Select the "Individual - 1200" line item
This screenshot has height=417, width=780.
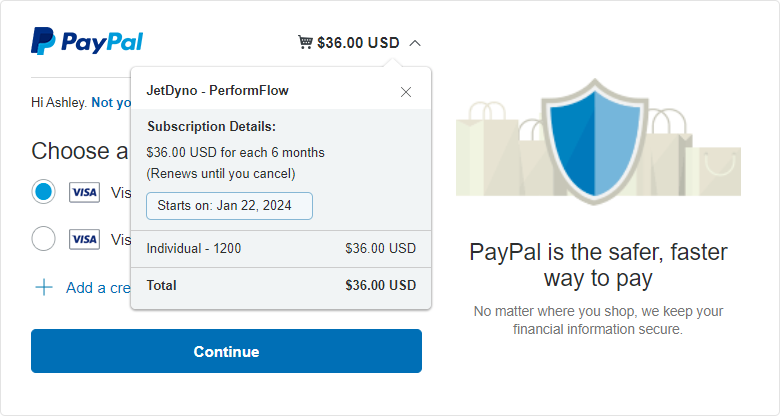[x=281, y=248]
